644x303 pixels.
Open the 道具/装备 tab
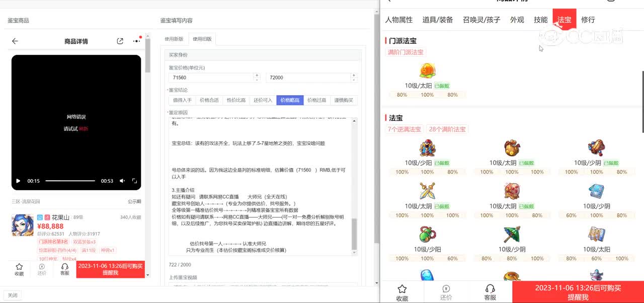point(438,20)
